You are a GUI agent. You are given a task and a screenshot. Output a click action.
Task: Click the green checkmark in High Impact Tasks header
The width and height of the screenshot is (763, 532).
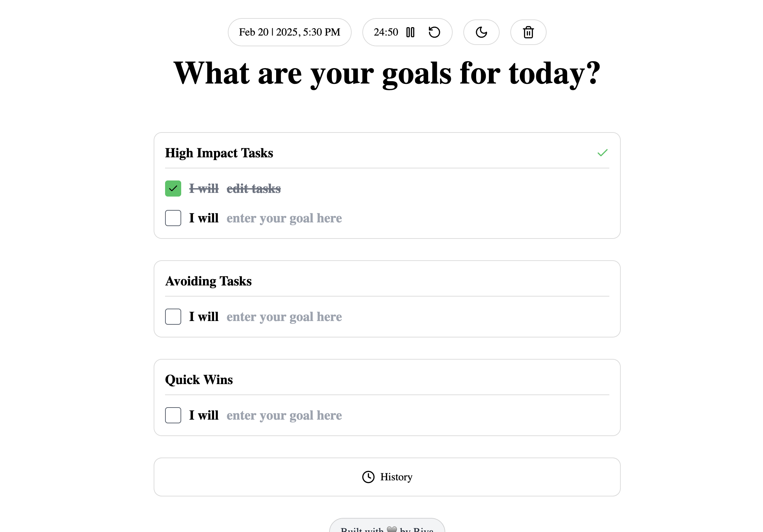603,153
